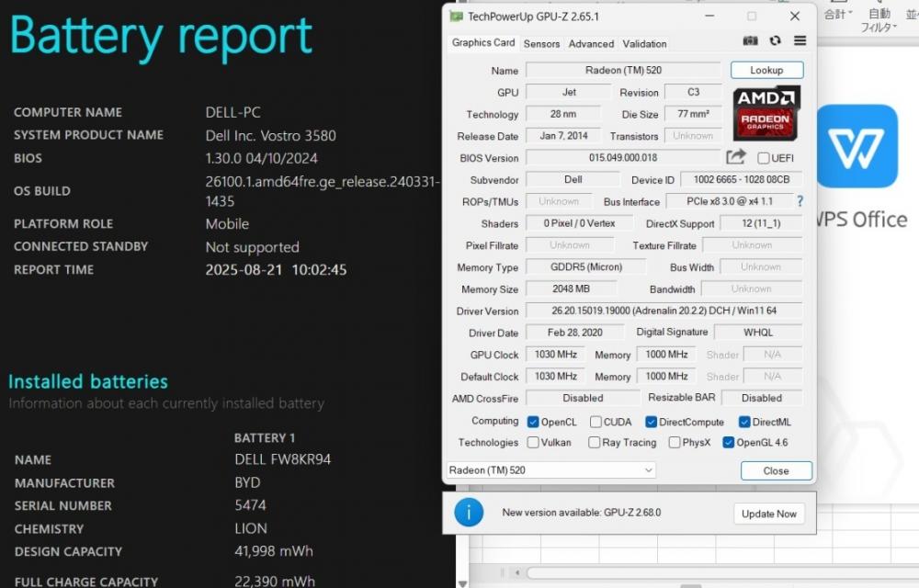Click the manufacturer value BYD

[247, 482]
